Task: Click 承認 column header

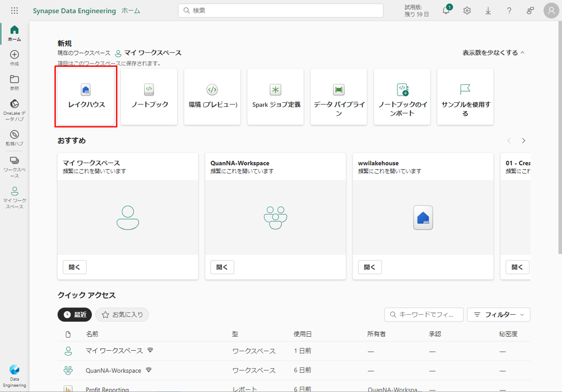Action: tap(435, 334)
